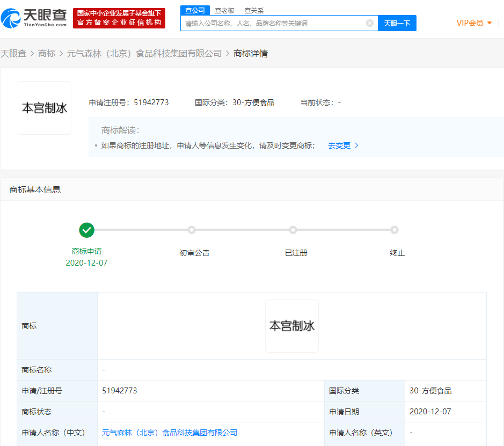
Task: Open the 商标 breadcrumb link
Action: click(x=47, y=53)
